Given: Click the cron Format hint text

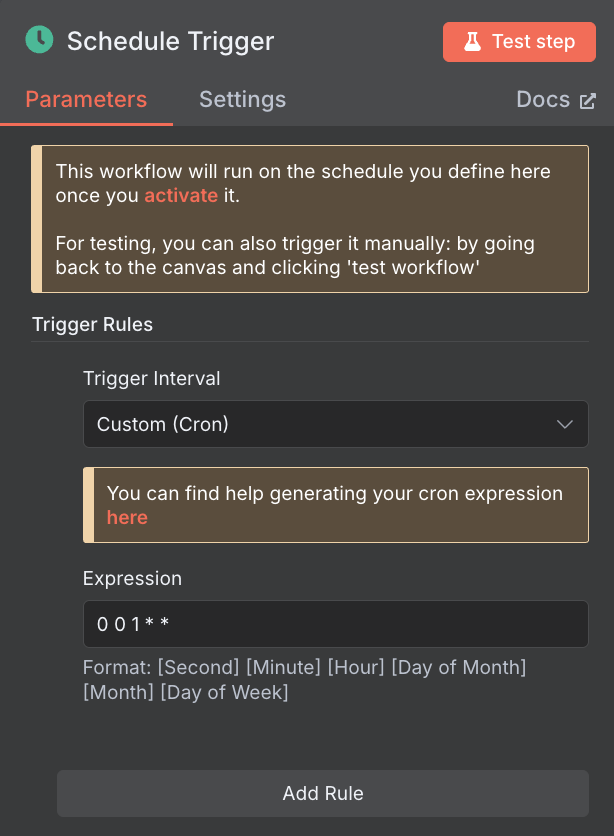Looking at the screenshot, I should pyautogui.click(x=304, y=680).
